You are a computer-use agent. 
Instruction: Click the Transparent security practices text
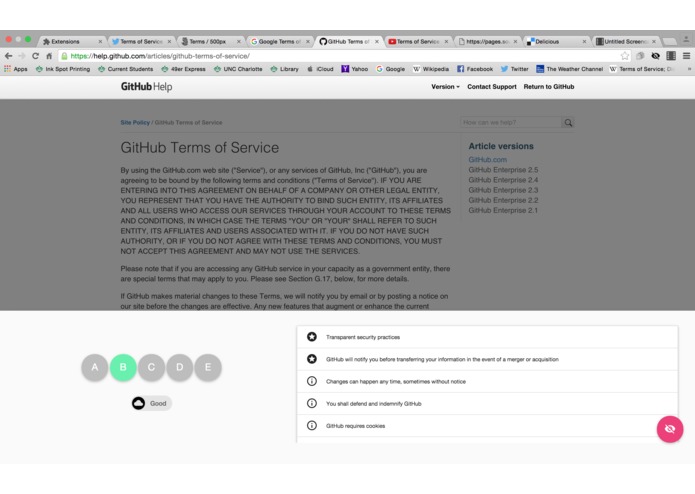coord(363,337)
